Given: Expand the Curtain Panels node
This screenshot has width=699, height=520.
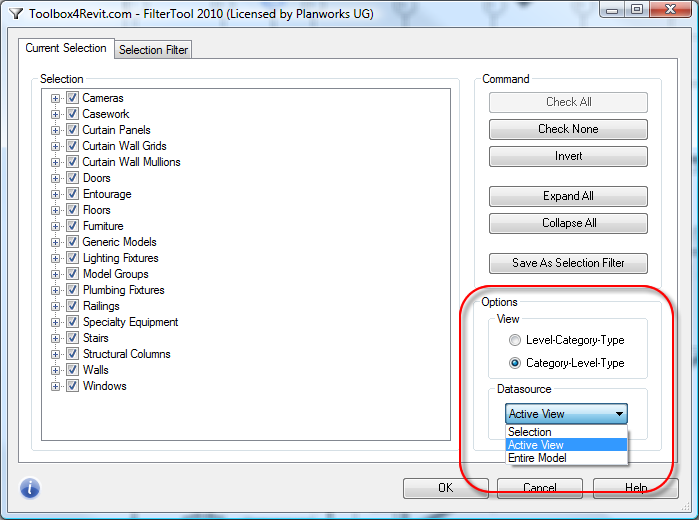Looking at the screenshot, I should tap(56, 130).
